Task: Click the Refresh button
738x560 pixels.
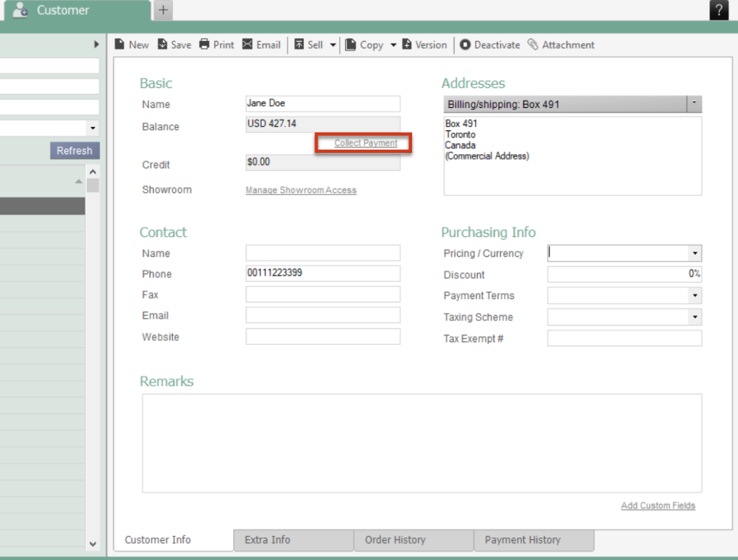Action: point(74,150)
